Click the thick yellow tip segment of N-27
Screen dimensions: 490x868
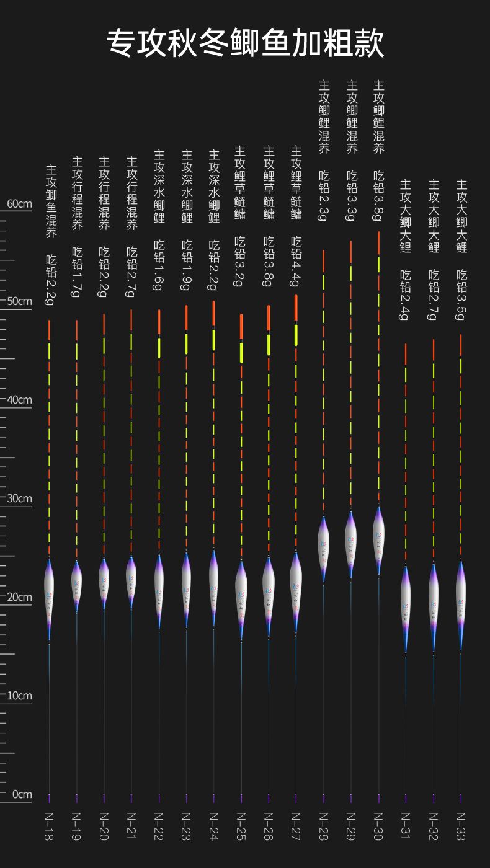(296, 334)
